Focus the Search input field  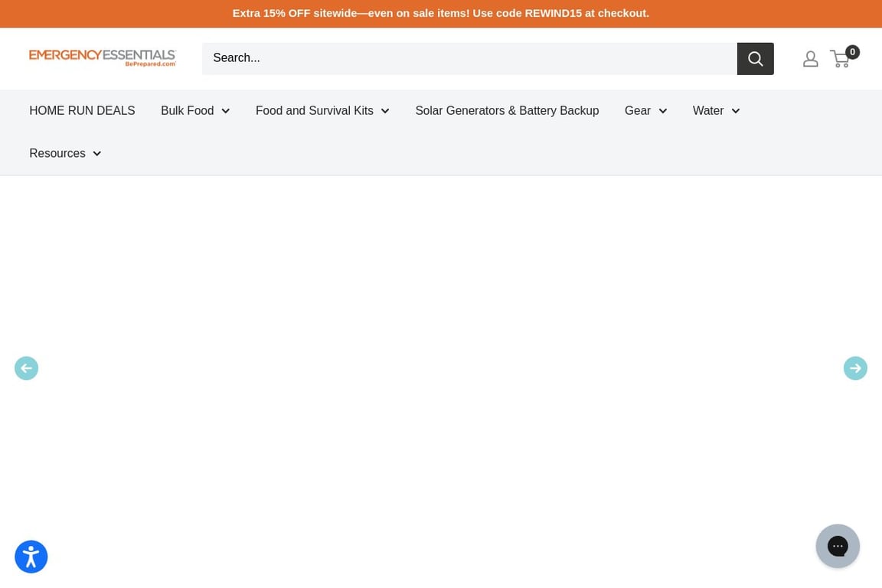point(469,59)
